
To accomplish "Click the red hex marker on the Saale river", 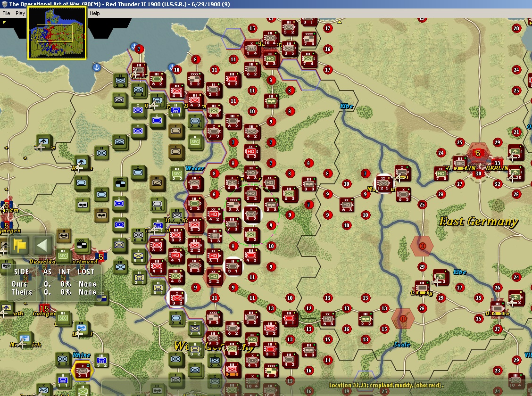I will click(x=403, y=318).
